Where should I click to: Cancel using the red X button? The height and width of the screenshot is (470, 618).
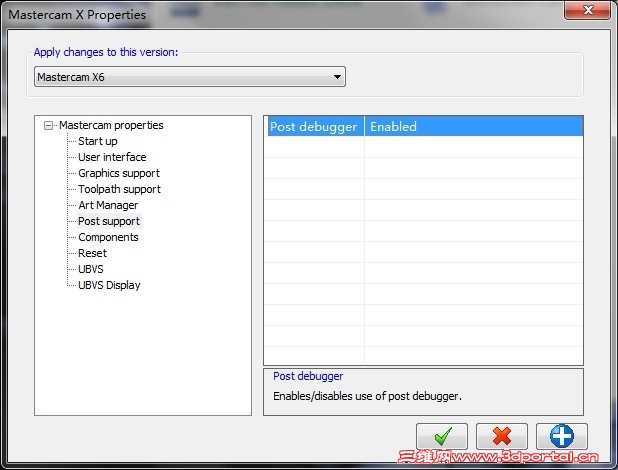coord(502,436)
